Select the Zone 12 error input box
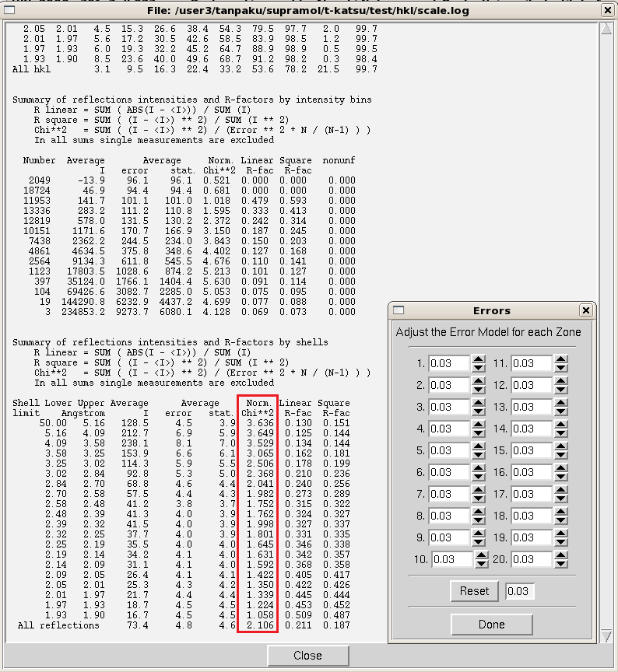Image resolution: width=618 pixels, height=672 pixels. coord(531,385)
